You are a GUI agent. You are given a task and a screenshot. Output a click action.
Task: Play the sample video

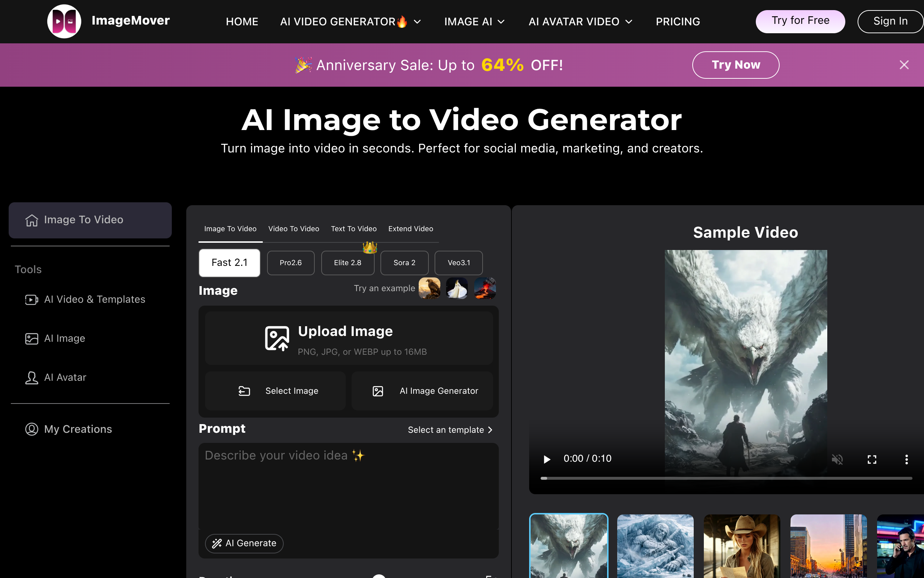(547, 459)
